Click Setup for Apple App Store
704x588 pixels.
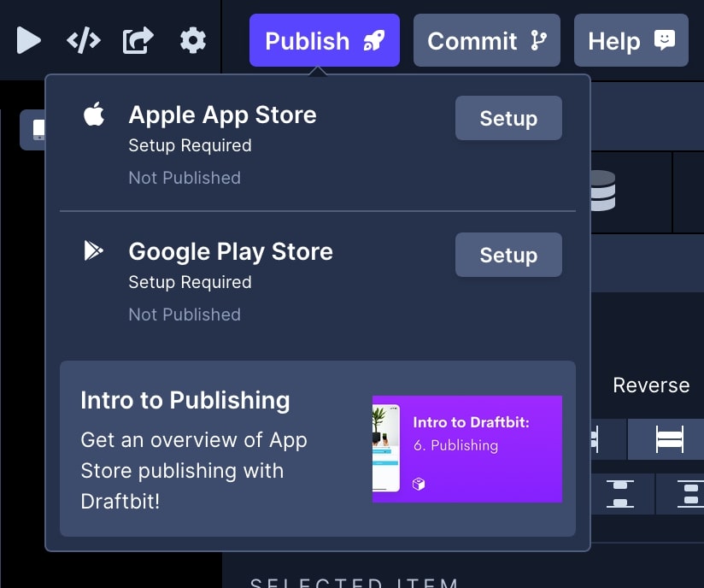coord(508,118)
